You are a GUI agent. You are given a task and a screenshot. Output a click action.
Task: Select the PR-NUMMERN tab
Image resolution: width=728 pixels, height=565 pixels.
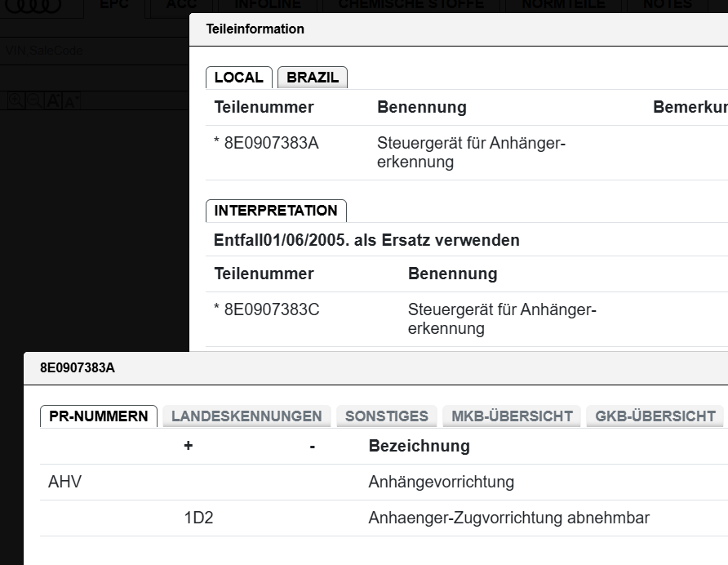tap(99, 416)
